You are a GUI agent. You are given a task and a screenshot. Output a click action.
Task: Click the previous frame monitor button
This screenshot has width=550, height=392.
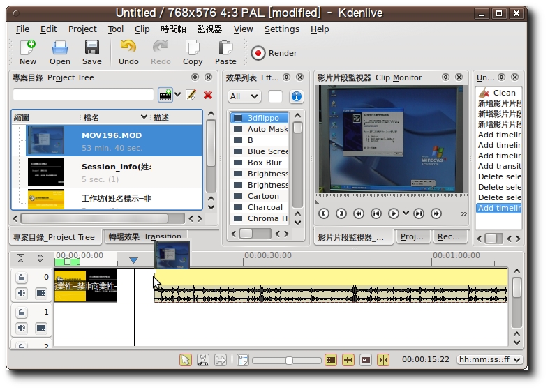tap(376, 213)
